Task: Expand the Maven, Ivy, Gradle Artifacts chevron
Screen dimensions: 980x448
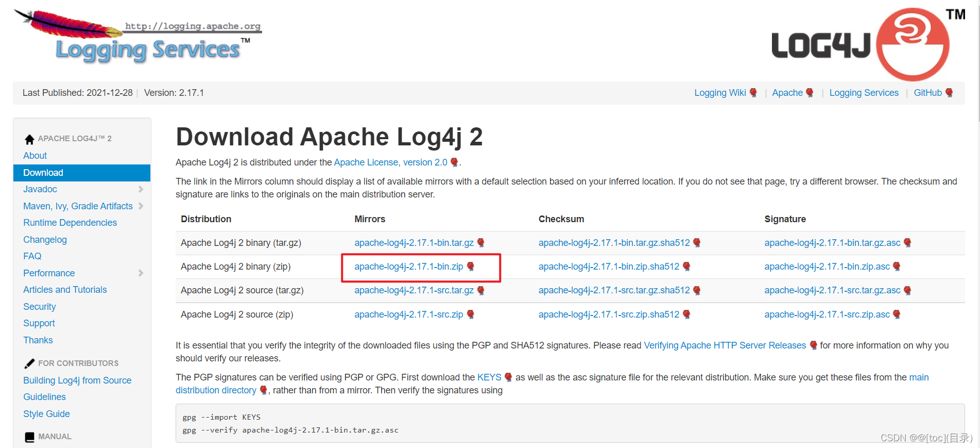Action: point(141,206)
